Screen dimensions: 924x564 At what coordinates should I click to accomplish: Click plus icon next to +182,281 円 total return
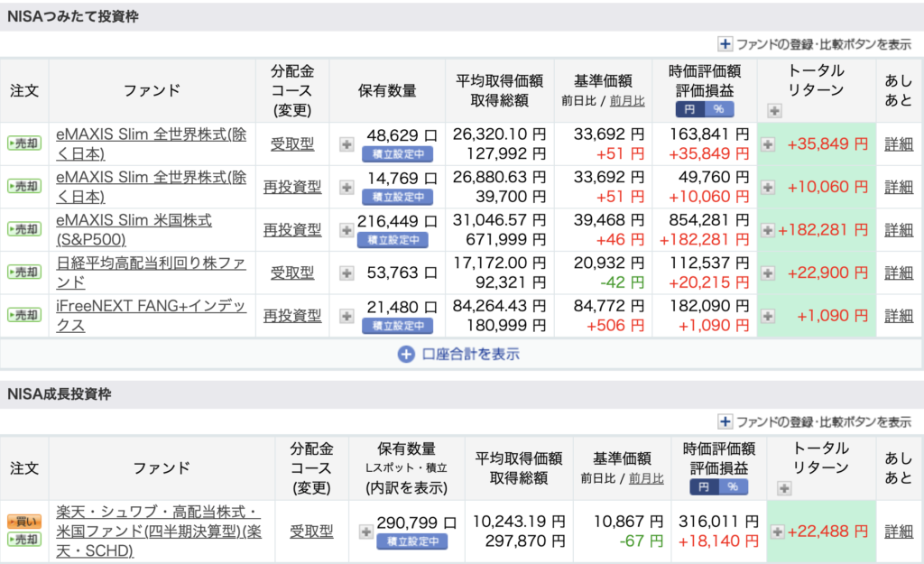[x=767, y=230]
